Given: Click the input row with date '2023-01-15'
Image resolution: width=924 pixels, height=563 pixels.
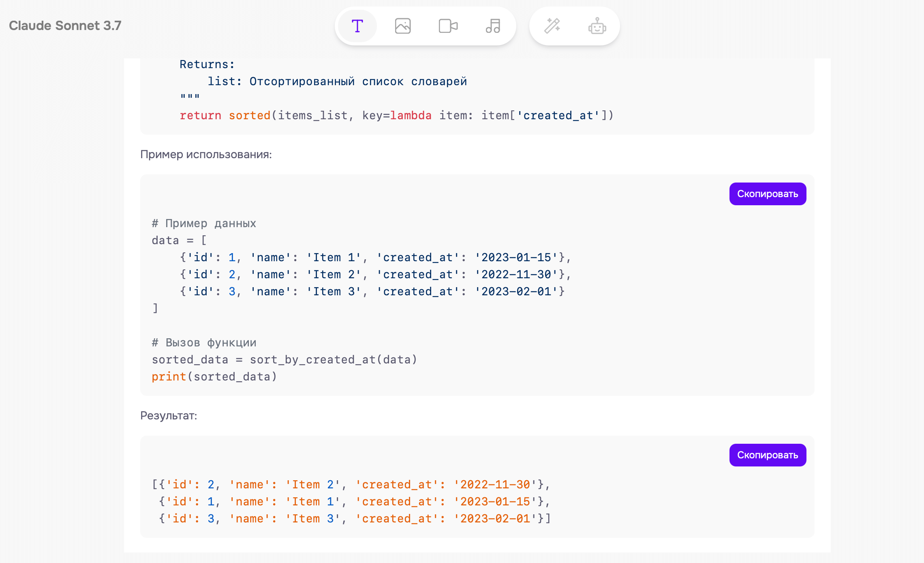Looking at the screenshot, I should (x=375, y=258).
